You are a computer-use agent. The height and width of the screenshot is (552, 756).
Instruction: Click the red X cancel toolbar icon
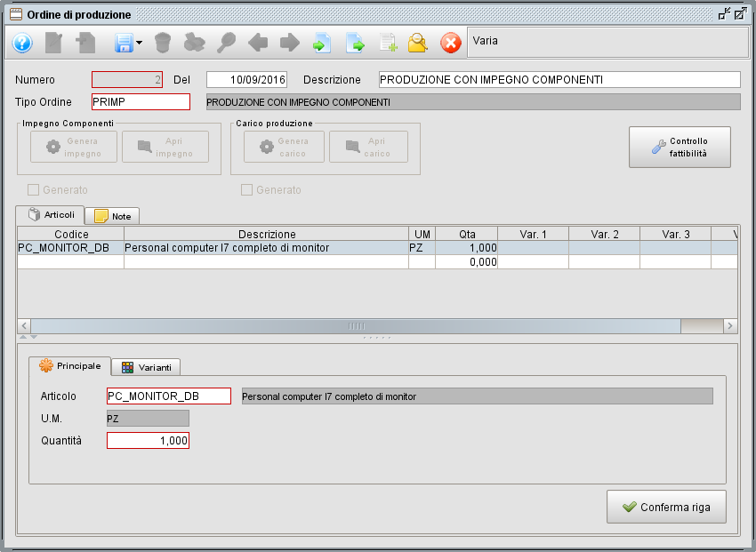point(451,43)
